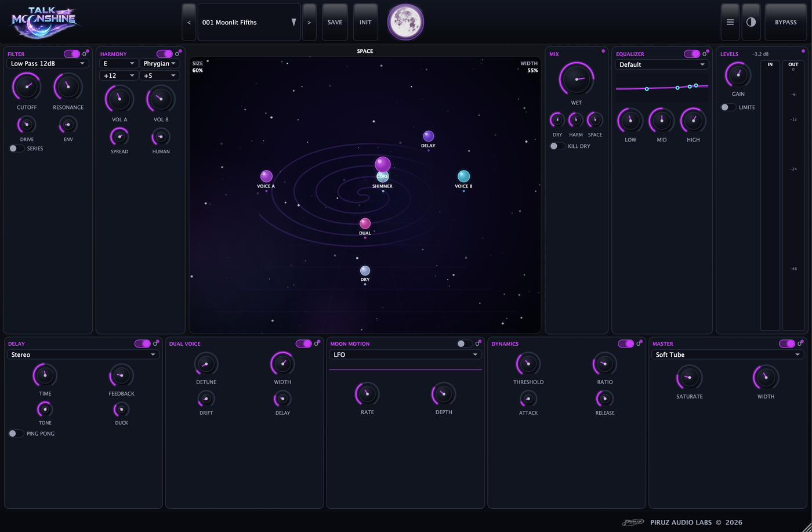Disable the HARMONY section toggle

click(x=165, y=54)
